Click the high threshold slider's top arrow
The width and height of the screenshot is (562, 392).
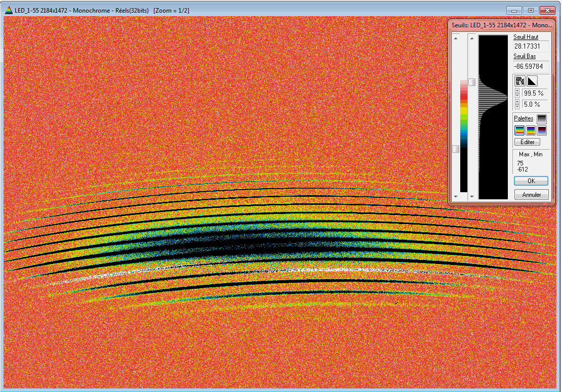click(472, 38)
